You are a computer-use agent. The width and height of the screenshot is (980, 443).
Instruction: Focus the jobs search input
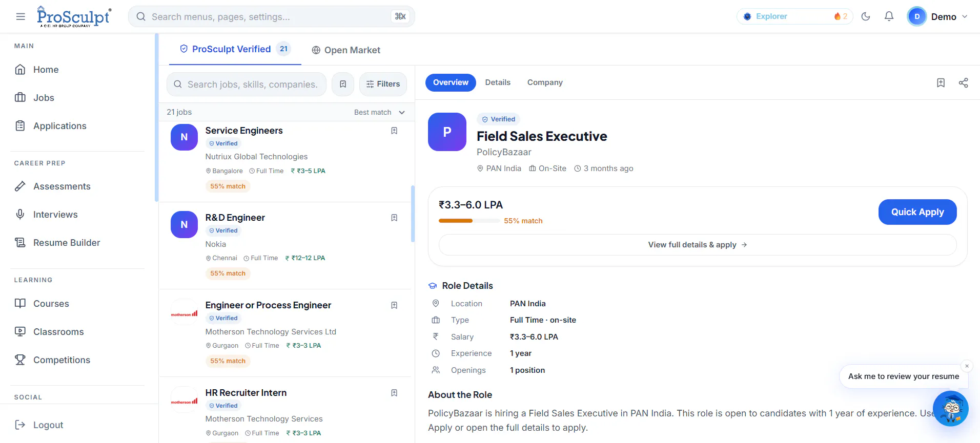(x=247, y=84)
